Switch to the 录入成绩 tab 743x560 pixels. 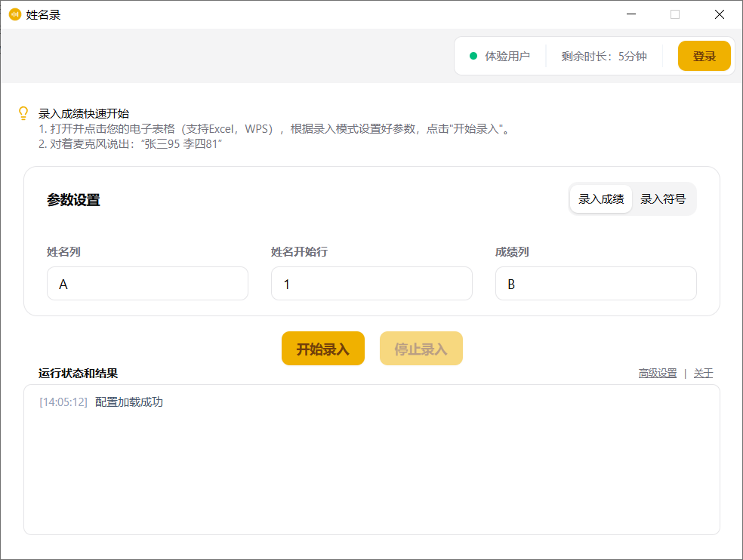(601, 199)
